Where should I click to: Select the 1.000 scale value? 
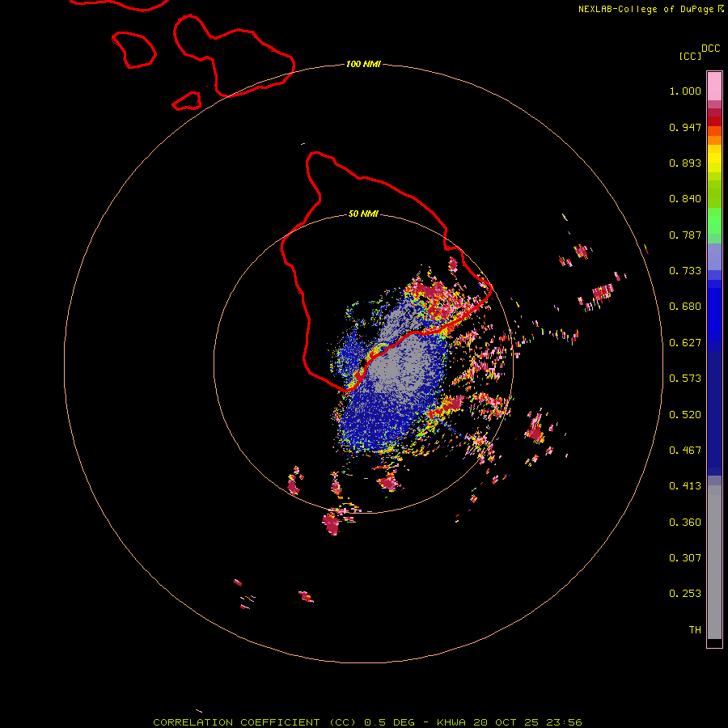coord(685,91)
